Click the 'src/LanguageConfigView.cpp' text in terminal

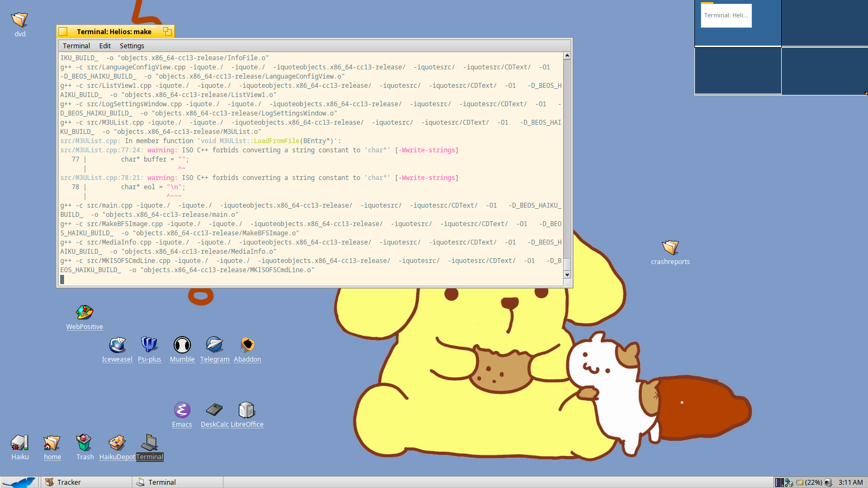[x=136, y=67]
